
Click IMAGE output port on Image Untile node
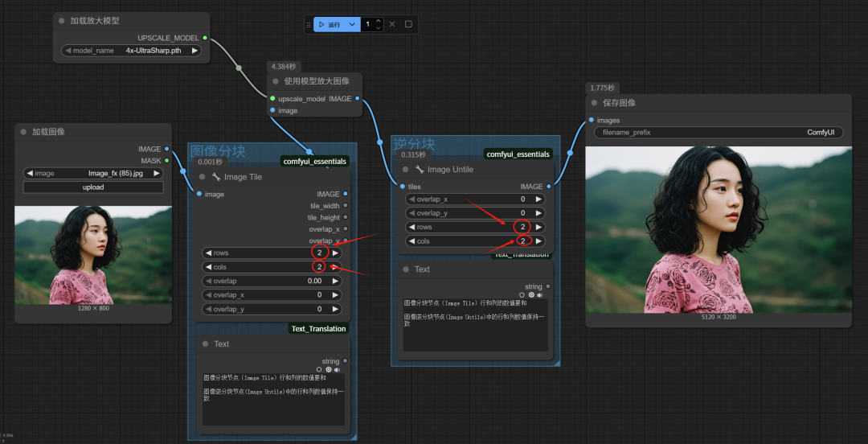click(549, 187)
